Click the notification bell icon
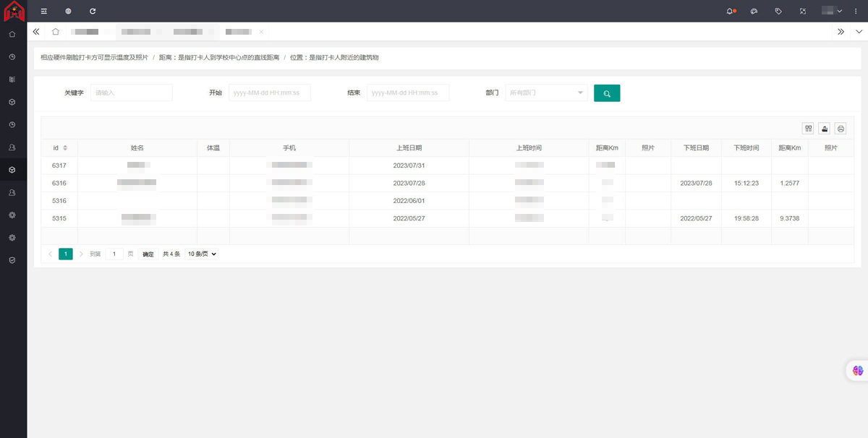 pos(730,12)
